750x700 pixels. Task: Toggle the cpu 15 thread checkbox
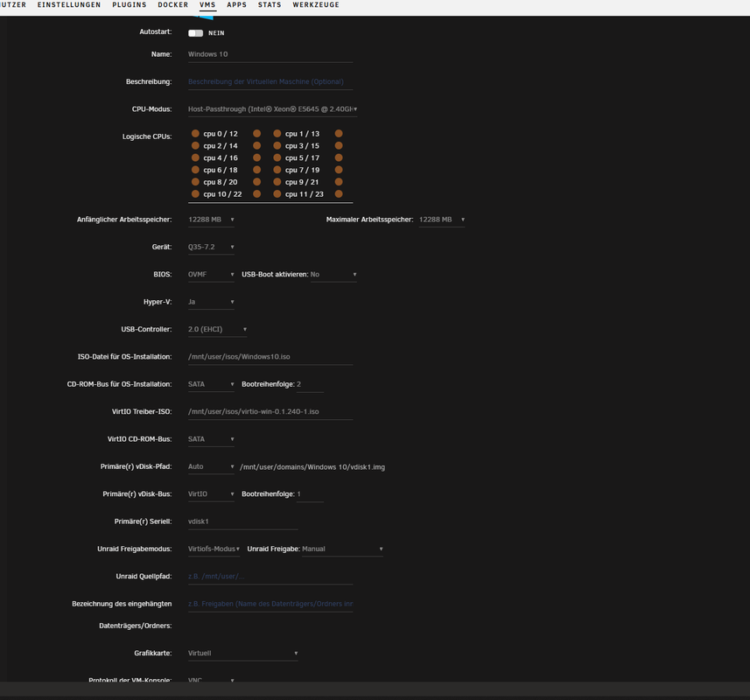[x=339, y=145]
